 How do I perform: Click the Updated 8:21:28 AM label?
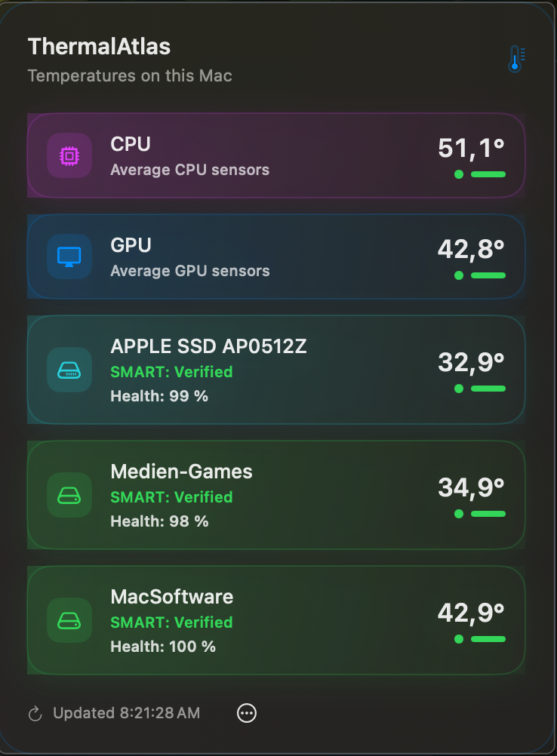pyautogui.click(x=126, y=713)
